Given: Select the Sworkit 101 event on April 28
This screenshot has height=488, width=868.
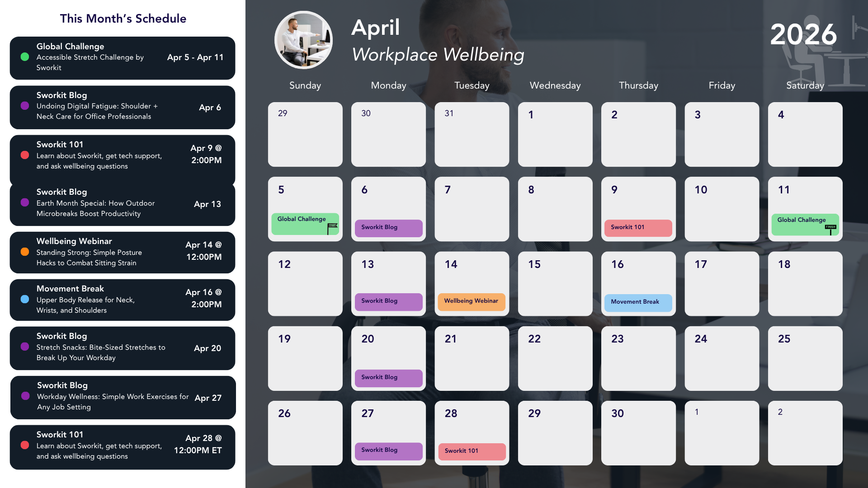Looking at the screenshot, I should tap(472, 451).
